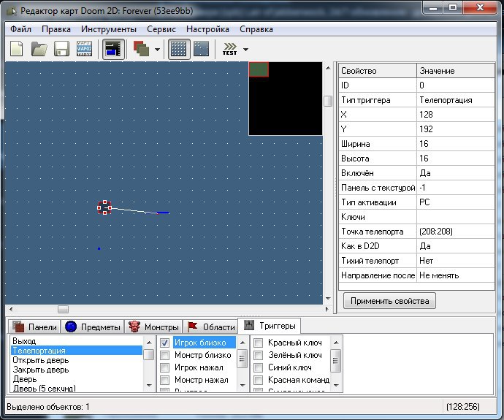The height and width of the screenshot is (420, 504).
Task: Click the trigger list scroll down arrow
Action: click(149, 385)
